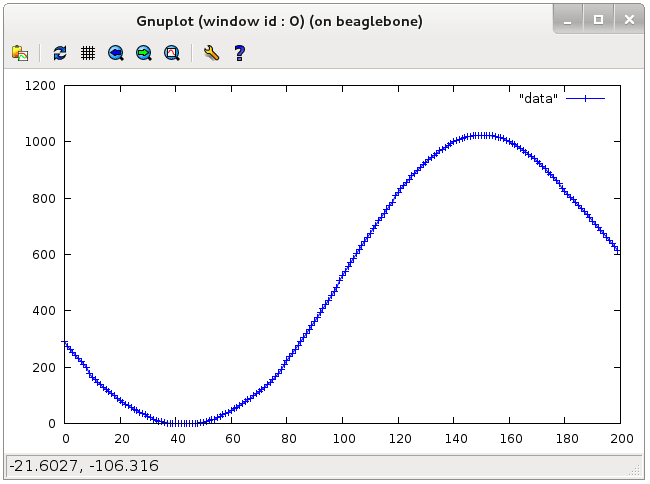Toggle the grid icon in toolbar
The width and height of the screenshot is (650, 484).
pos(88,53)
